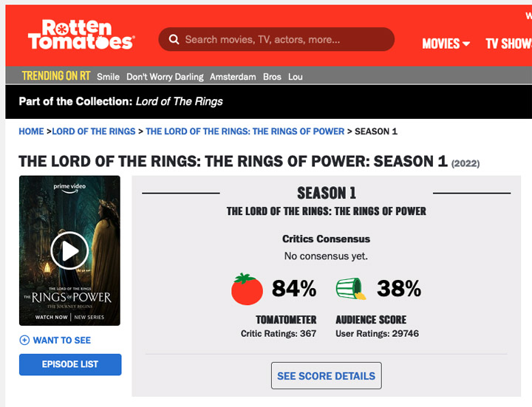Play the Rings of Power trailer

pyautogui.click(x=69, y=251)
